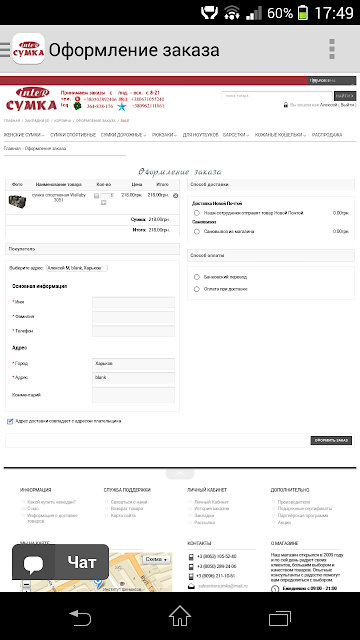Open Корзина top link
The image size is (360, 640).
click(62, 121)
